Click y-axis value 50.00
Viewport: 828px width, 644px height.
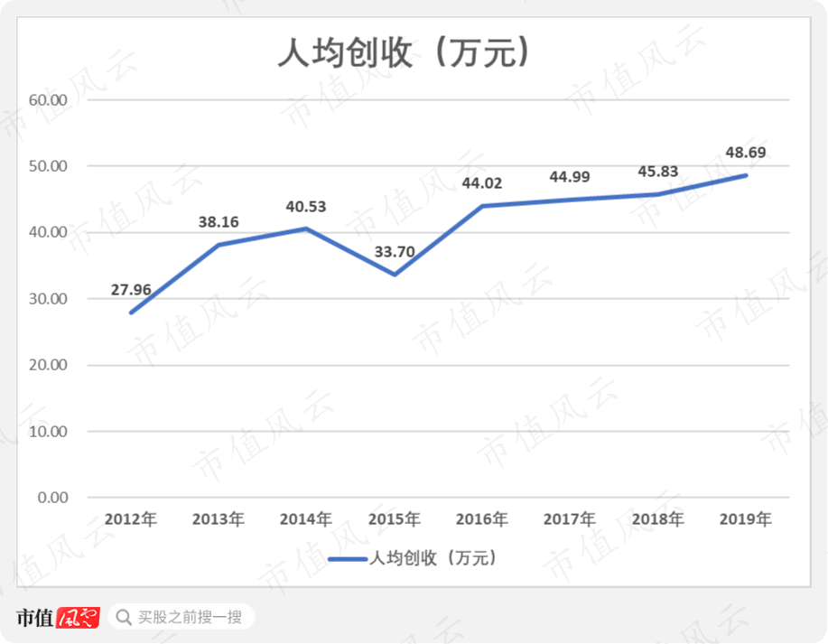click(x=48, y=166)
